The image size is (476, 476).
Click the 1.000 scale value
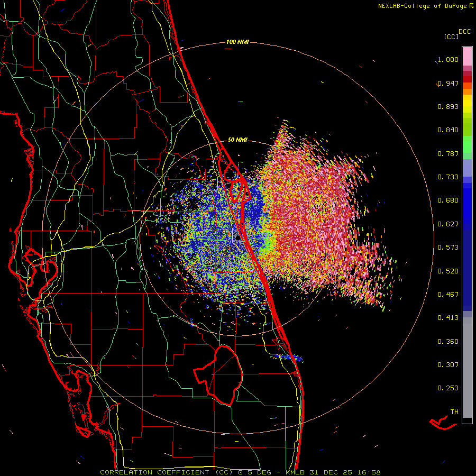pos(448,59)
